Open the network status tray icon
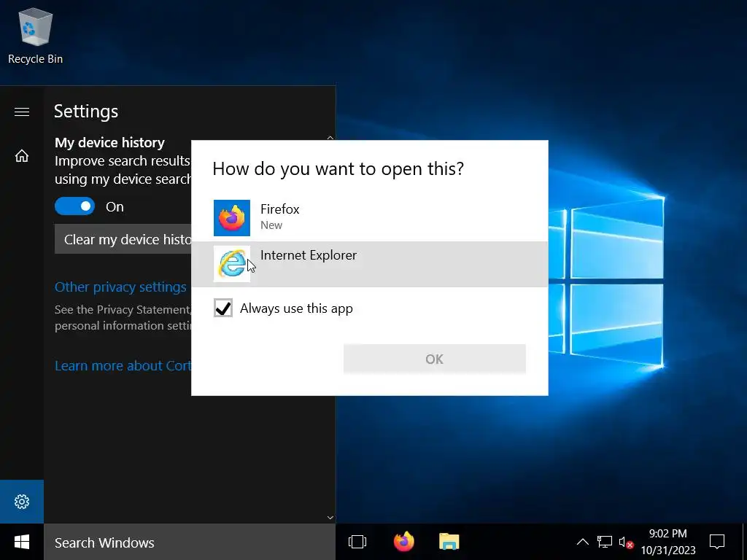747x560 pixels. [x=605, y=542]
